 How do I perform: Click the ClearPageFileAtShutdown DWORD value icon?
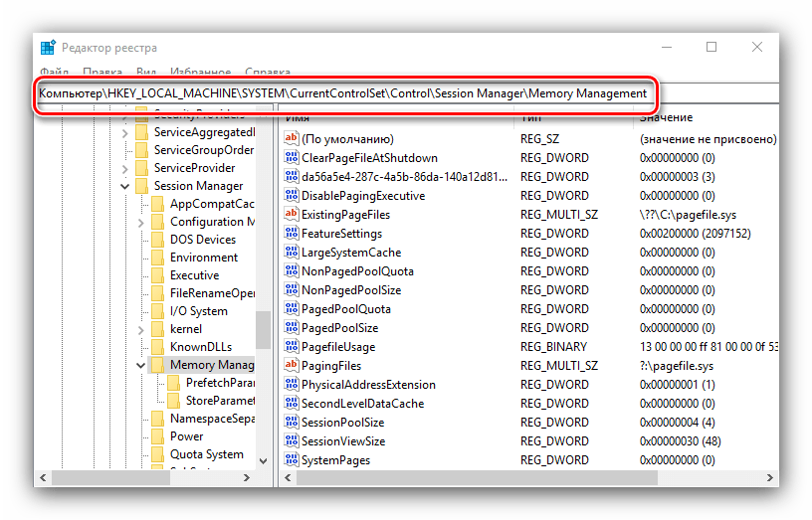point(292,158)
